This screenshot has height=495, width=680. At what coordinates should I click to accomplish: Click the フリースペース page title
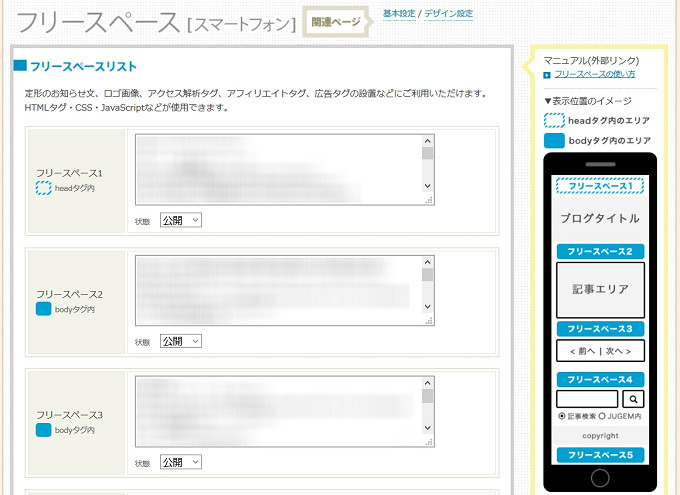(x=98, y=22)
